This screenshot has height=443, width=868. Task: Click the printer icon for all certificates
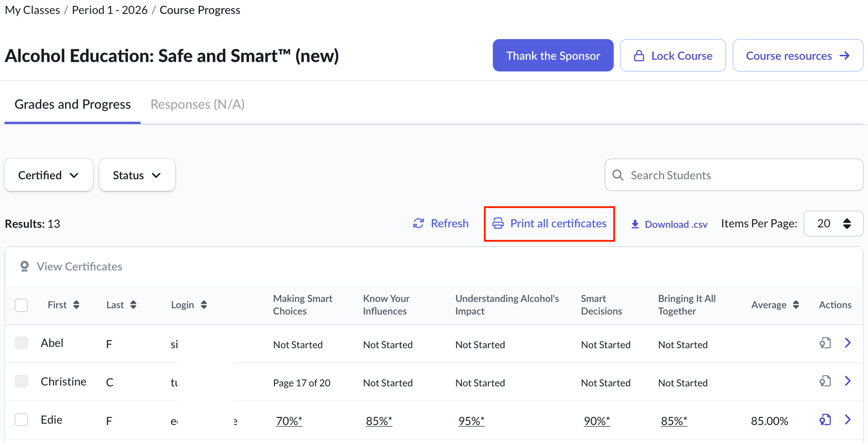[498, 224]
